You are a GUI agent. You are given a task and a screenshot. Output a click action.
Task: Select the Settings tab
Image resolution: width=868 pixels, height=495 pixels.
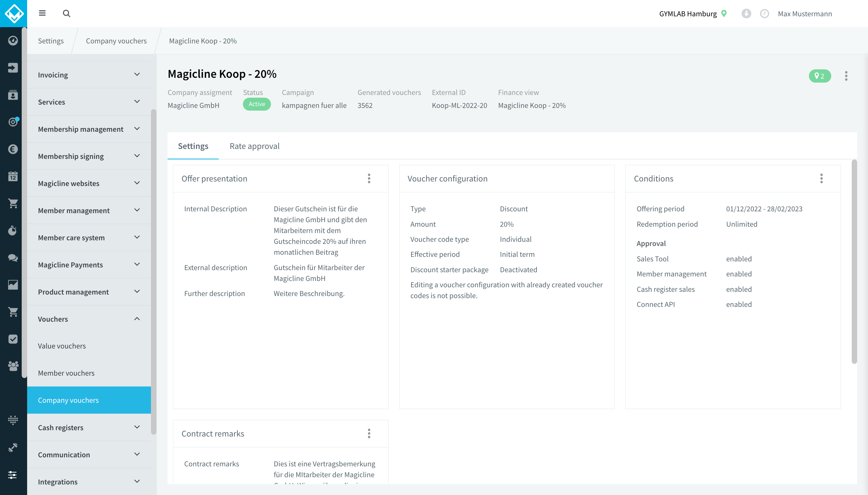(193, 146)
